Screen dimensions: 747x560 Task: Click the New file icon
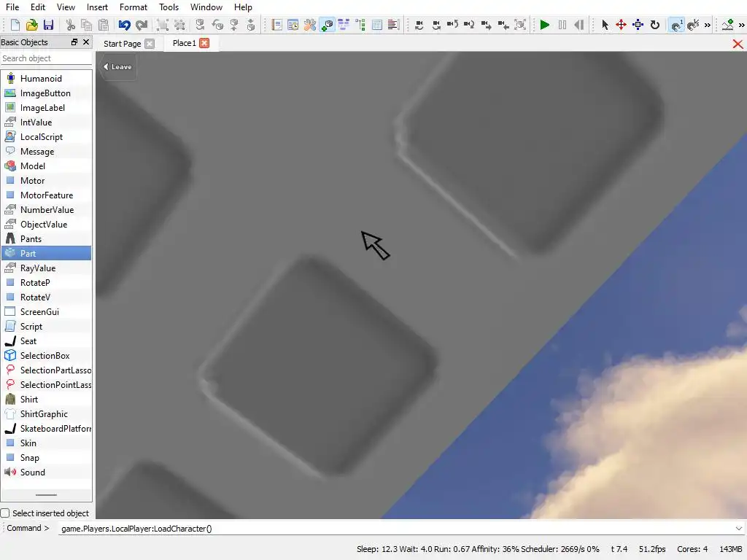point(15,25)
